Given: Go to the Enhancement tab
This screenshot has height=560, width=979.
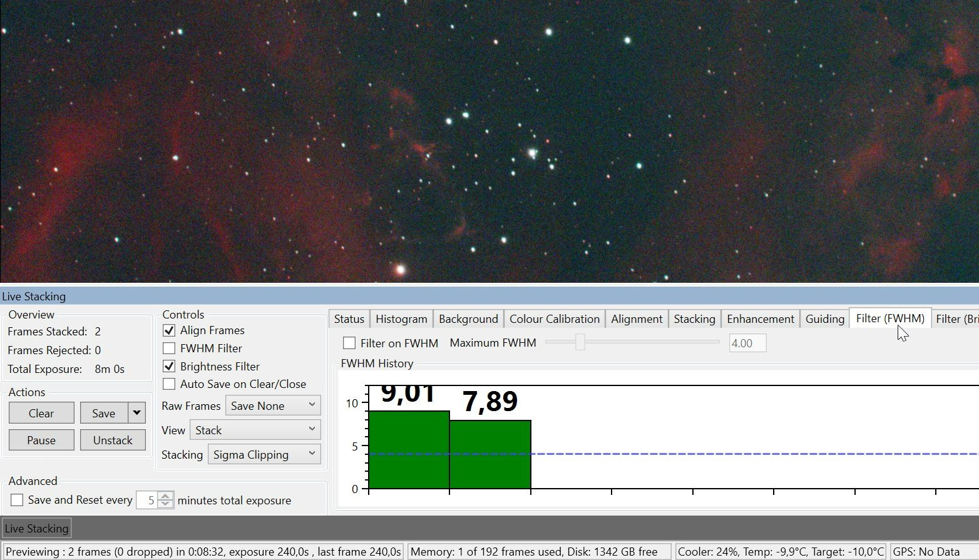Looking at the screenshot, I should pyautogui.click(x=761, y=319).
